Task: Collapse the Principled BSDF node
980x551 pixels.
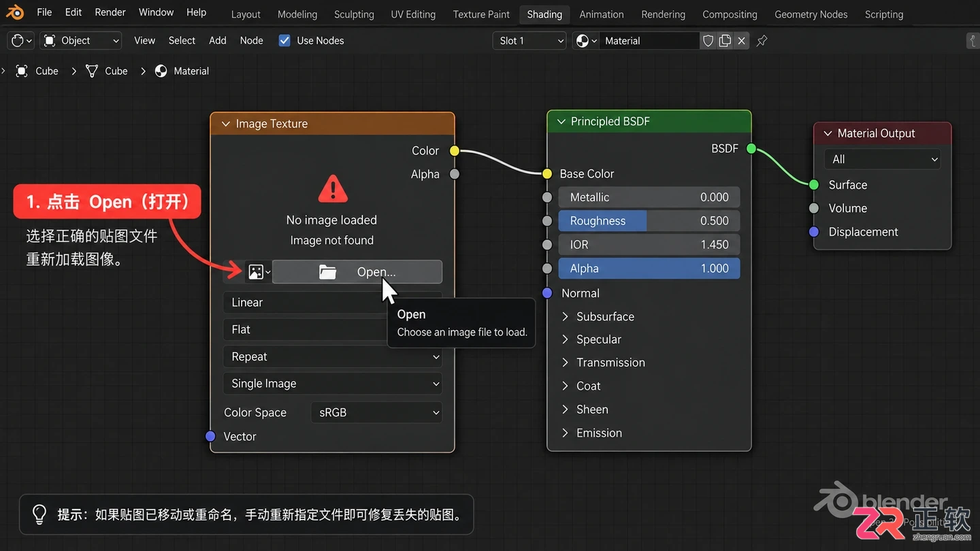Action: (561, 122)
